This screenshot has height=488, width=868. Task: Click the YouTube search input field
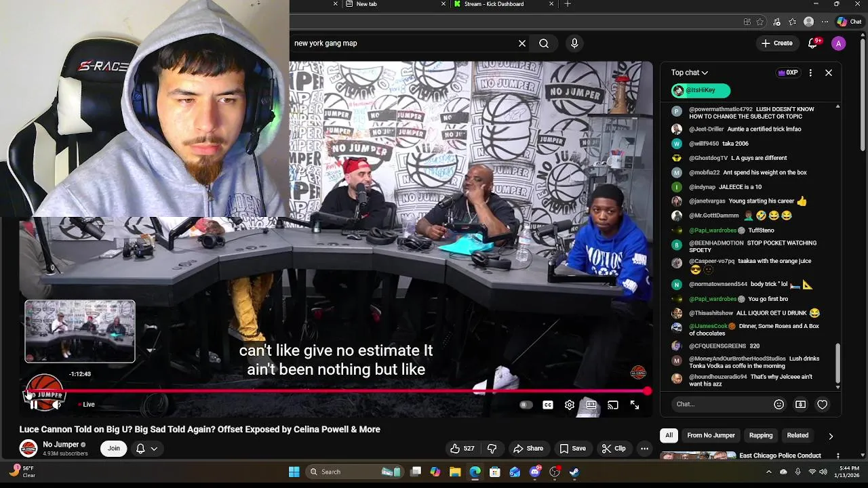(403, 43)
